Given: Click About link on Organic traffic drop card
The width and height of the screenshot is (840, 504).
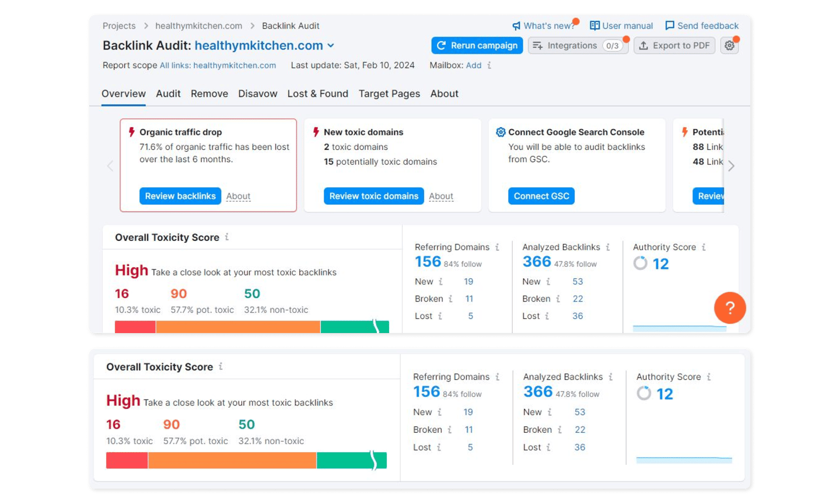Looking at the screenshot, I should [239, 197].
